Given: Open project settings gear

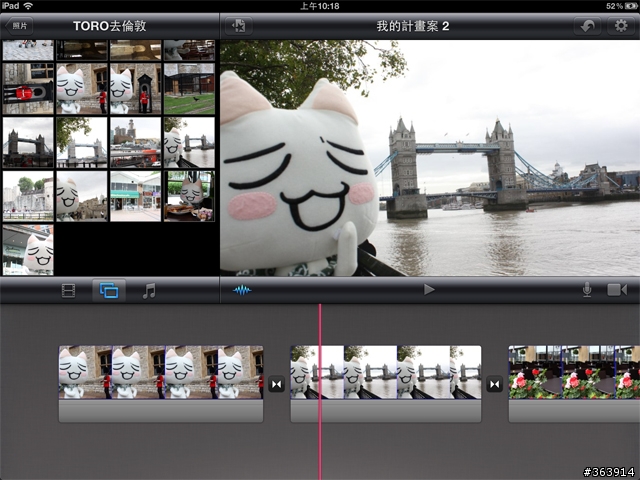Looking at the screenshot, I should [621, 26].
